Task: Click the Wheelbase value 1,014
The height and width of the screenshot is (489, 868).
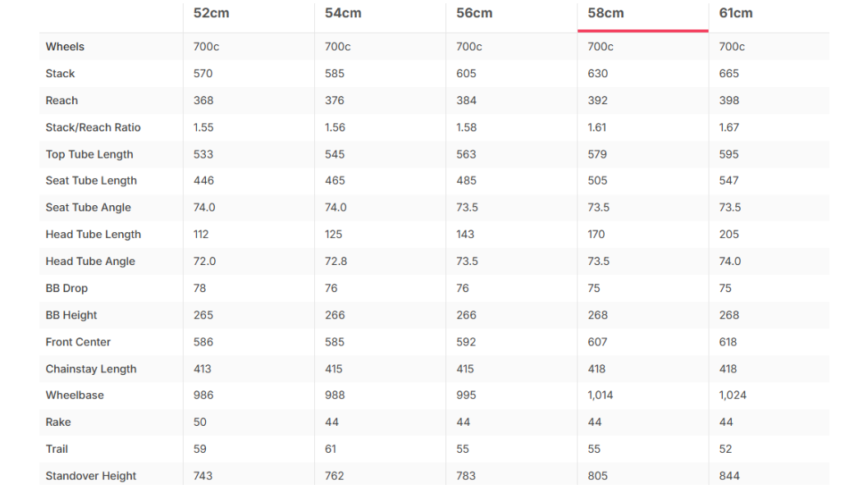Action: 600,395
